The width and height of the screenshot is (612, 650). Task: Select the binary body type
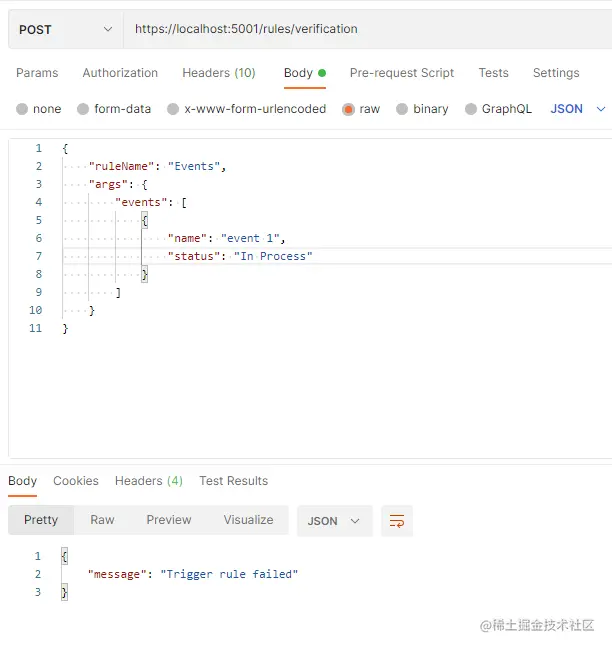point(422,109)
